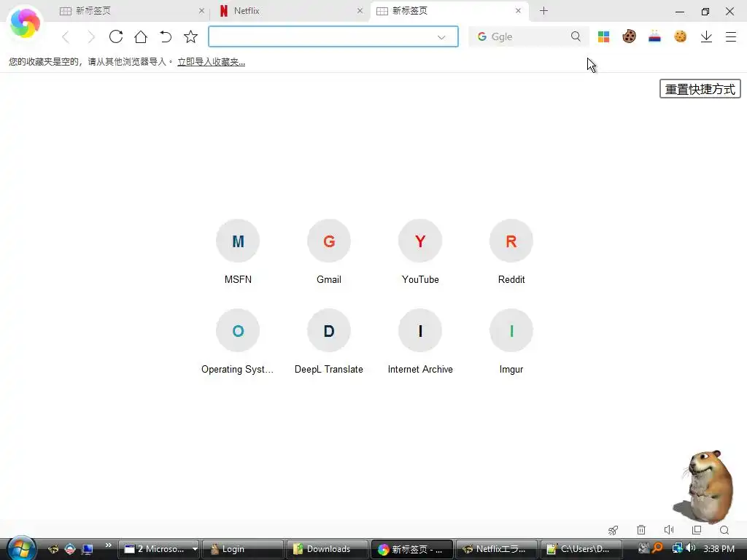Click the 3:38 PM clock
The image size is (747, 560).
[719, 549]
